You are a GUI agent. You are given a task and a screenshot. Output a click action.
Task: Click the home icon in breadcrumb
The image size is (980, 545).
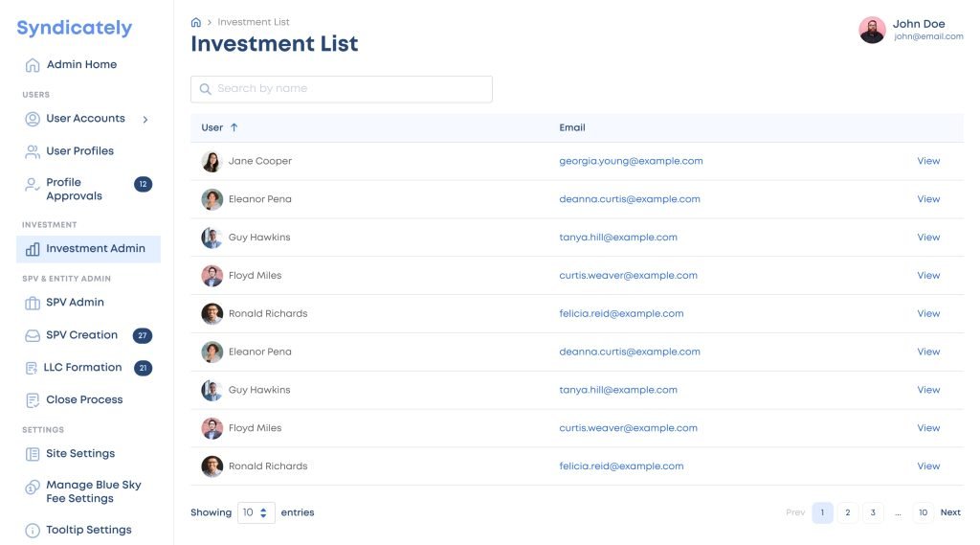click(x=196, y=22)
